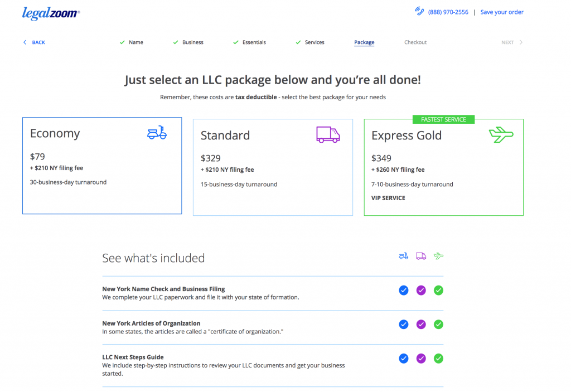Click the green checkmark for LLC Next Steps Guide
The width and height of the screenshot is (571, 392).
[438, 359]
